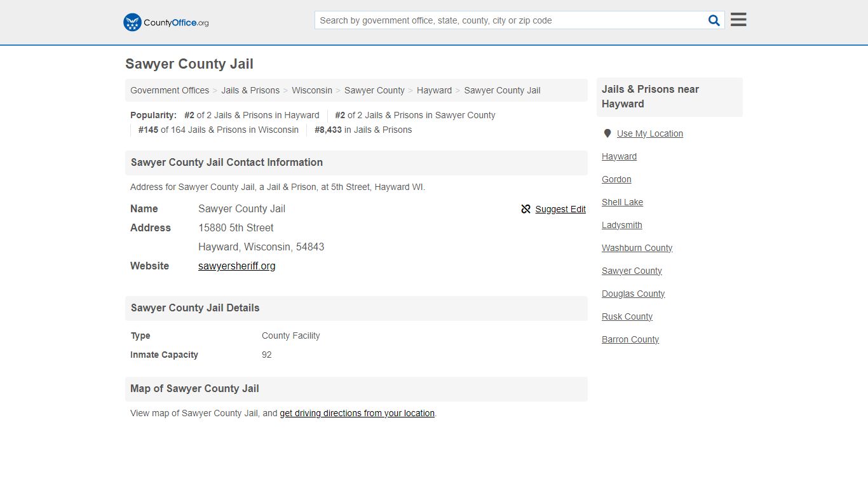
Task: Click Sawyer County Jail breadcrumb
Action: coord(502,90)
